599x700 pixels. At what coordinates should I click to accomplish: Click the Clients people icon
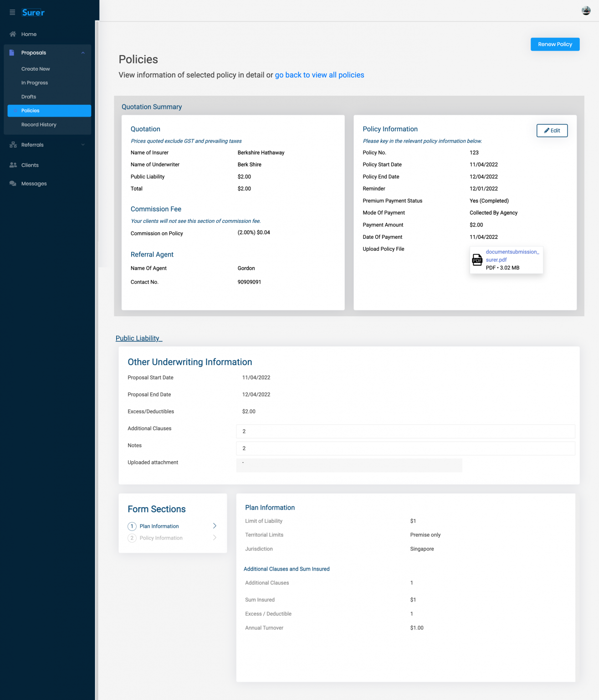[13, 165]
